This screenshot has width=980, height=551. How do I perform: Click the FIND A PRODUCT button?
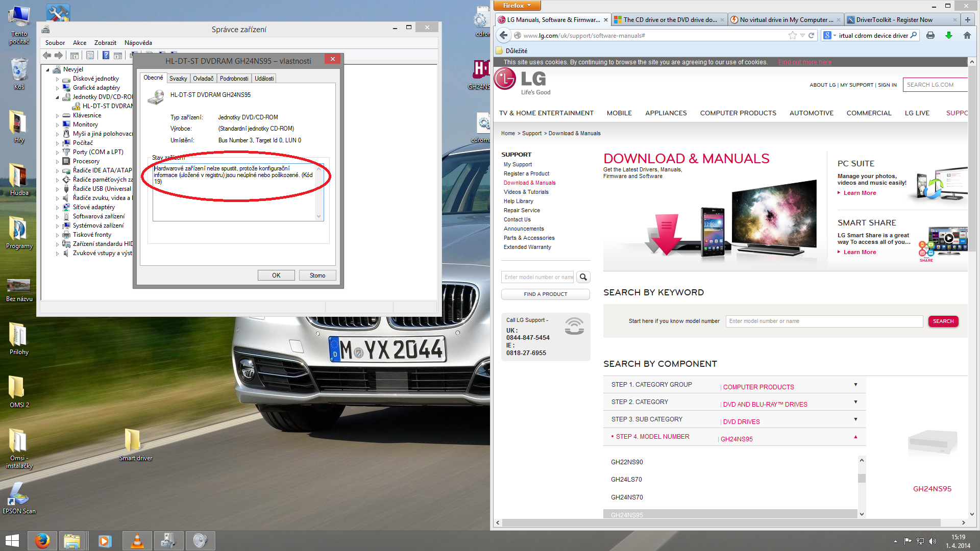click(546, 294)
